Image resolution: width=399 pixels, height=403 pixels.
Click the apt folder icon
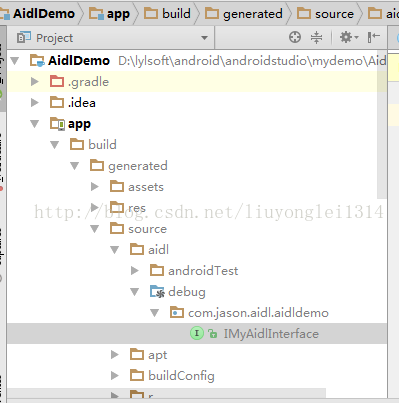pyautogui.click(x=137, y=354)
